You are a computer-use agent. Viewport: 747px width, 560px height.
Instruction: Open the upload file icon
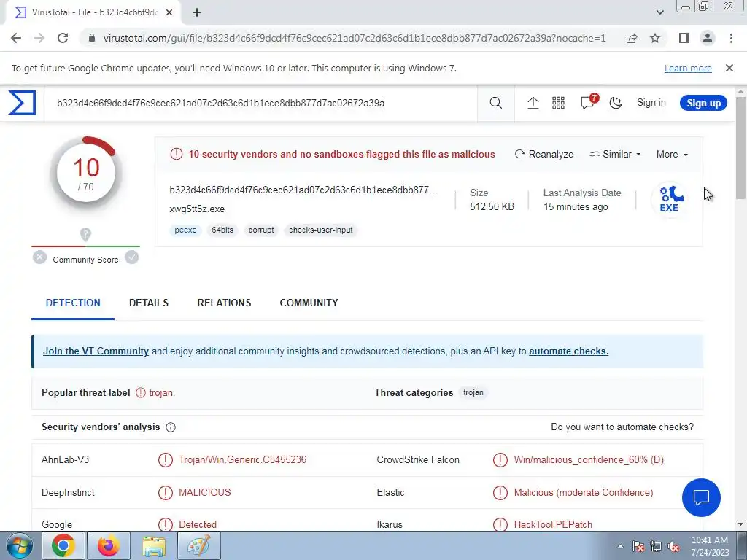coord(533,103)
